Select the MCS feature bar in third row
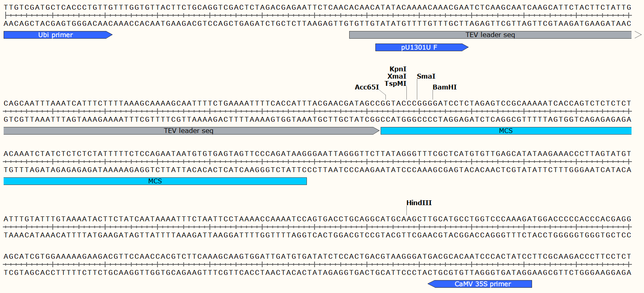Viewport: 644px width, 293px height. (155, 181)
